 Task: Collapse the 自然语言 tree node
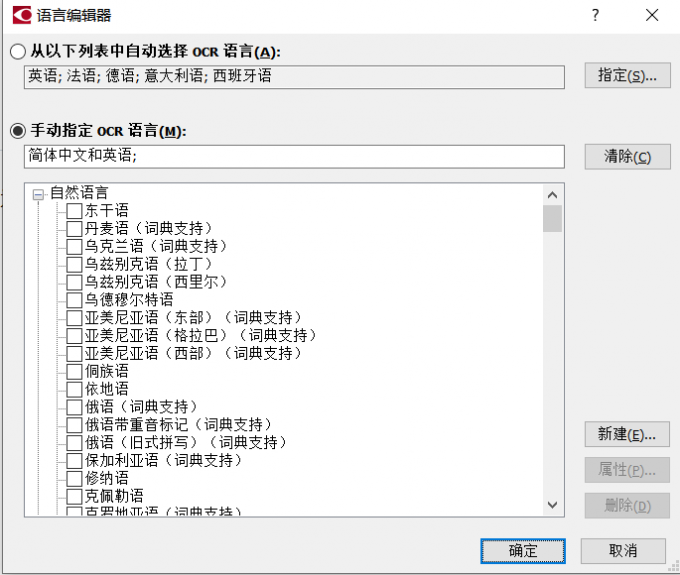[x=38, y=194]
